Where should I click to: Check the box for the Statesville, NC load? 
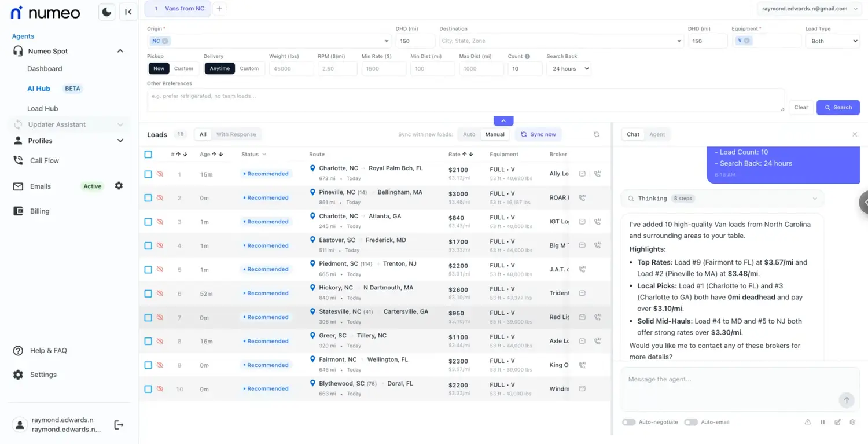(x=148, y=317)
